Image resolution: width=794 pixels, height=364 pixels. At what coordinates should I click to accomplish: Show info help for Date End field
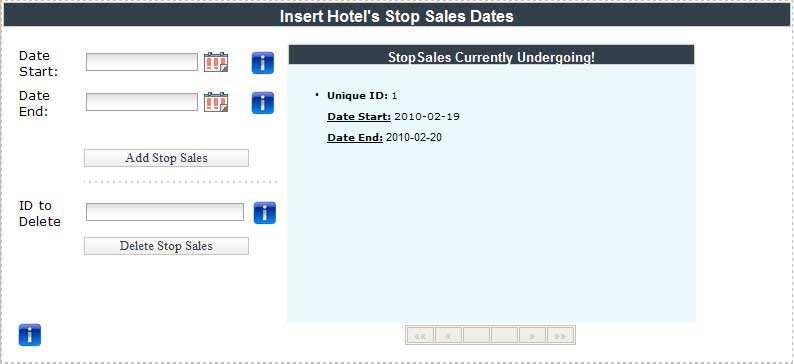pos(263,103)
